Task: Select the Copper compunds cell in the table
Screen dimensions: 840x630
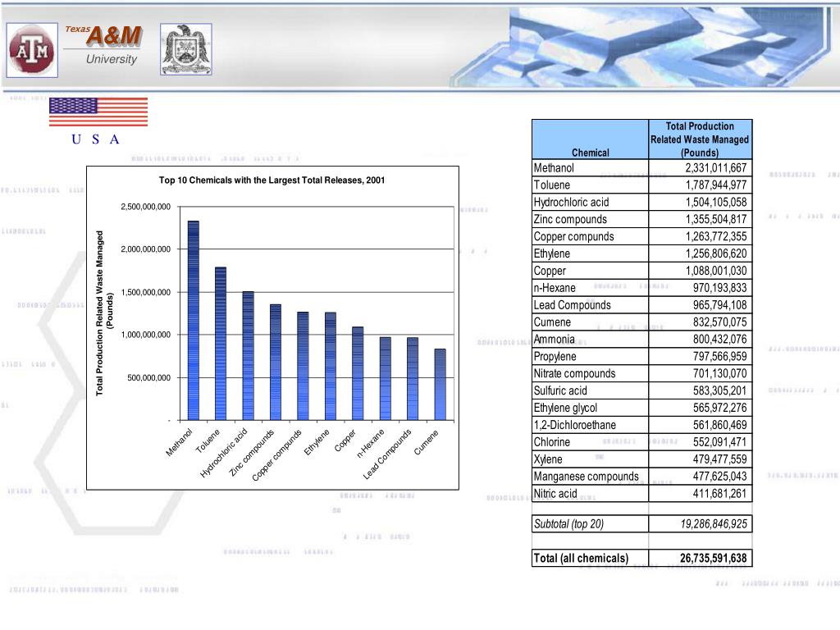Action: tap(591, 237)
